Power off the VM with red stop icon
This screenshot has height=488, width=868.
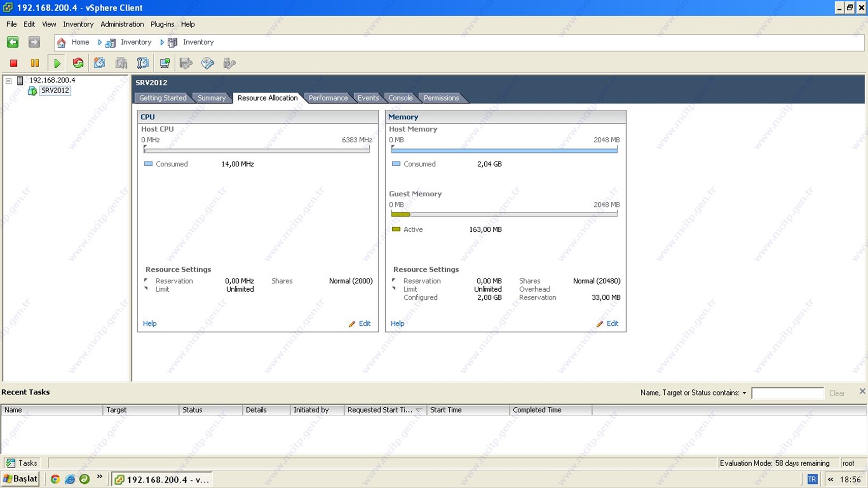coord(14,63)
